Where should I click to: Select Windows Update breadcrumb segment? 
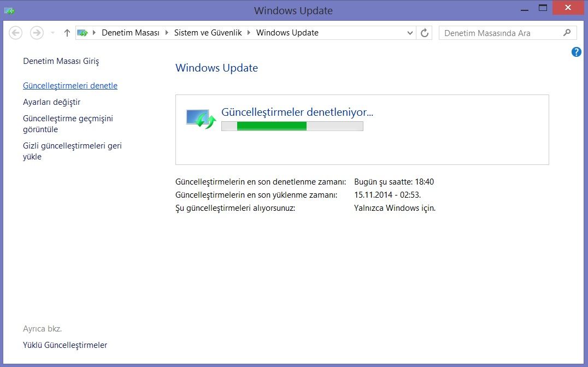[287, 33]
